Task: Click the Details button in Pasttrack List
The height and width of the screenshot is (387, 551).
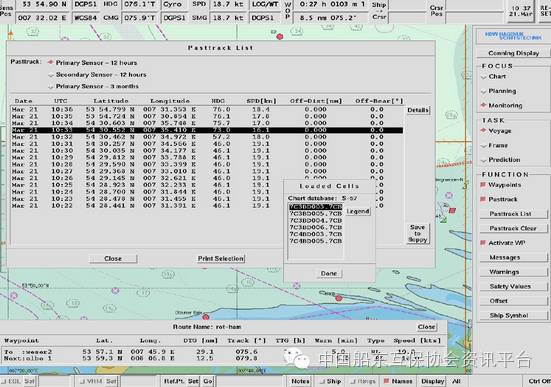Action: pyautogui.click(x=417, y=110)
